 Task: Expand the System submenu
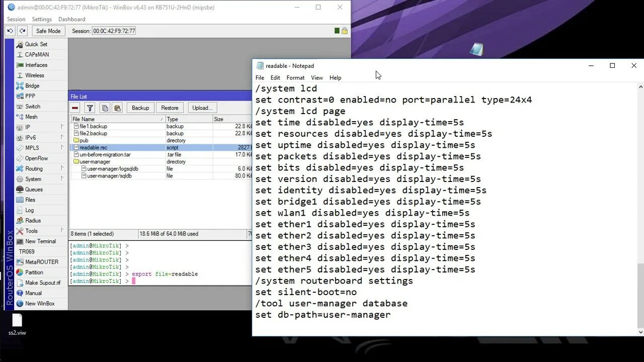(x=40, y=179)
